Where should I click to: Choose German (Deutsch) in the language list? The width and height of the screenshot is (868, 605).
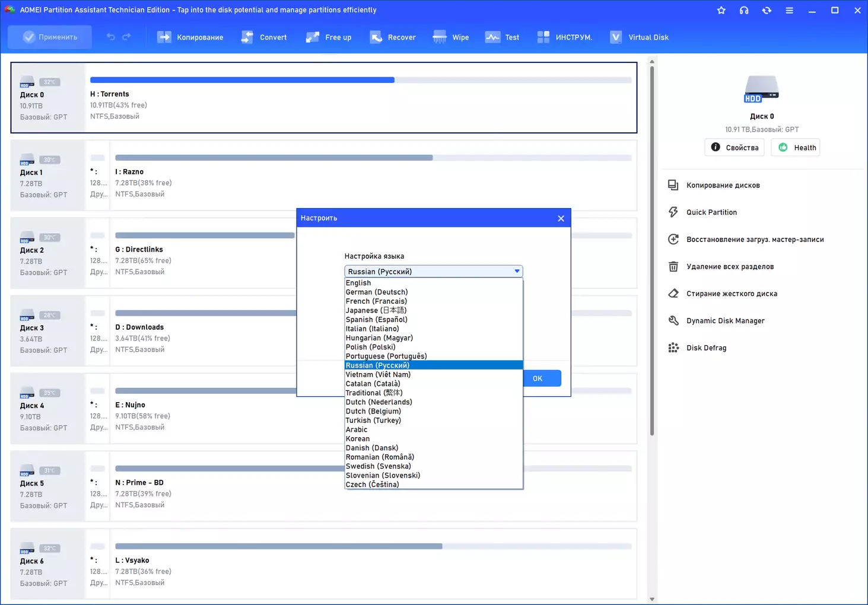(377, 292)
